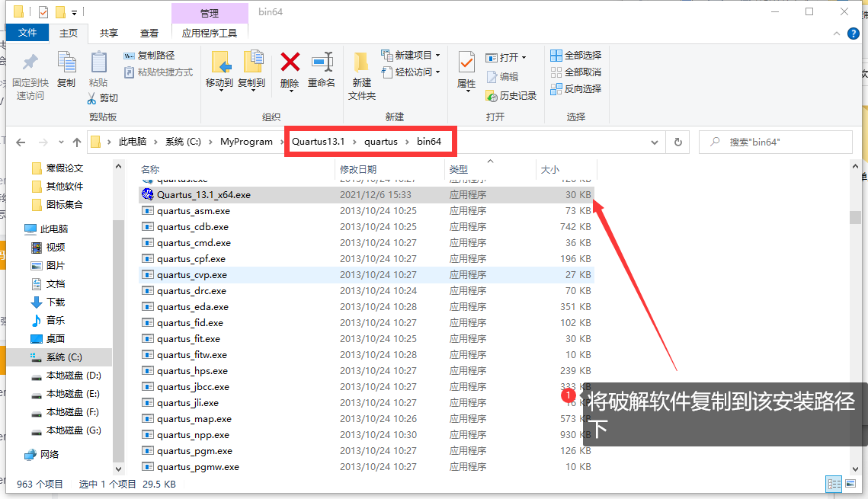
Task: Switch to large icons view in status bar
Action: click(x=850, y=484)
